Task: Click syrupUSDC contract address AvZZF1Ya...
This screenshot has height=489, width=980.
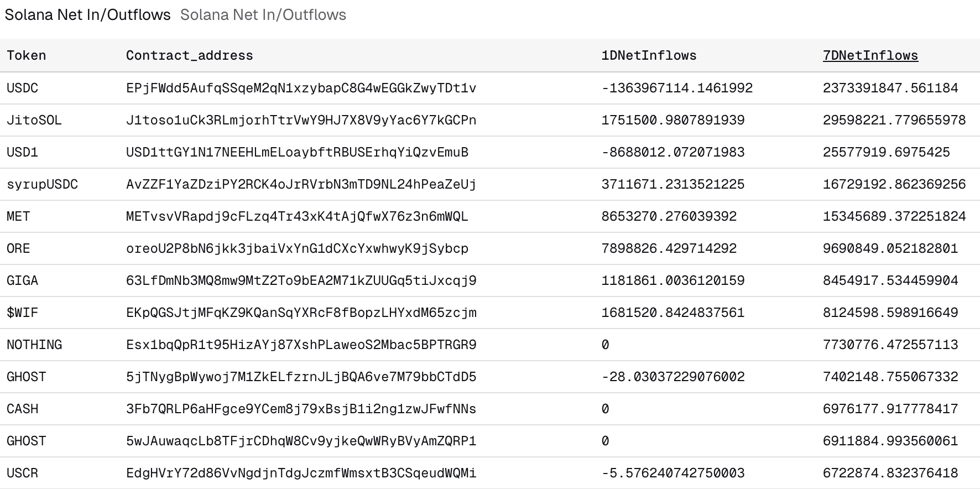Action: 301,184
